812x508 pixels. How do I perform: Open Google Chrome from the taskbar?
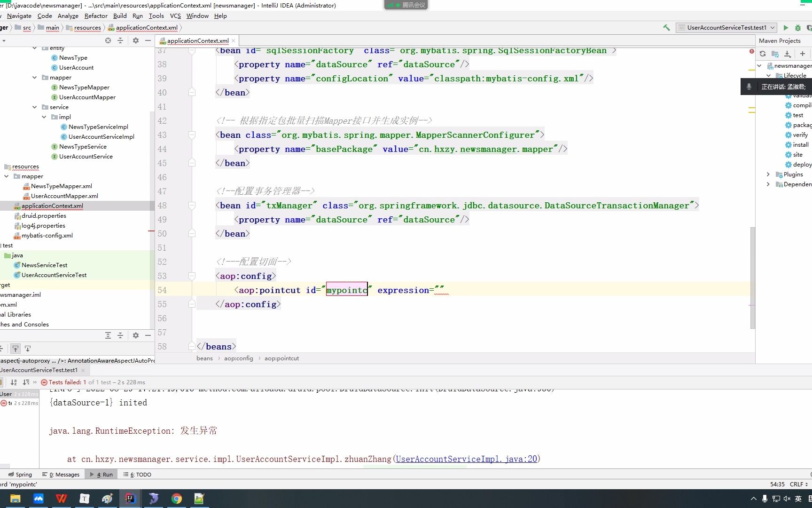tap(177, 499)
